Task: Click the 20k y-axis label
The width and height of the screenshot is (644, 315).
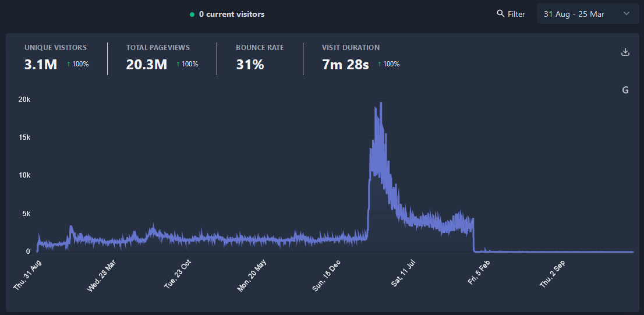Action: pos(26,100)
